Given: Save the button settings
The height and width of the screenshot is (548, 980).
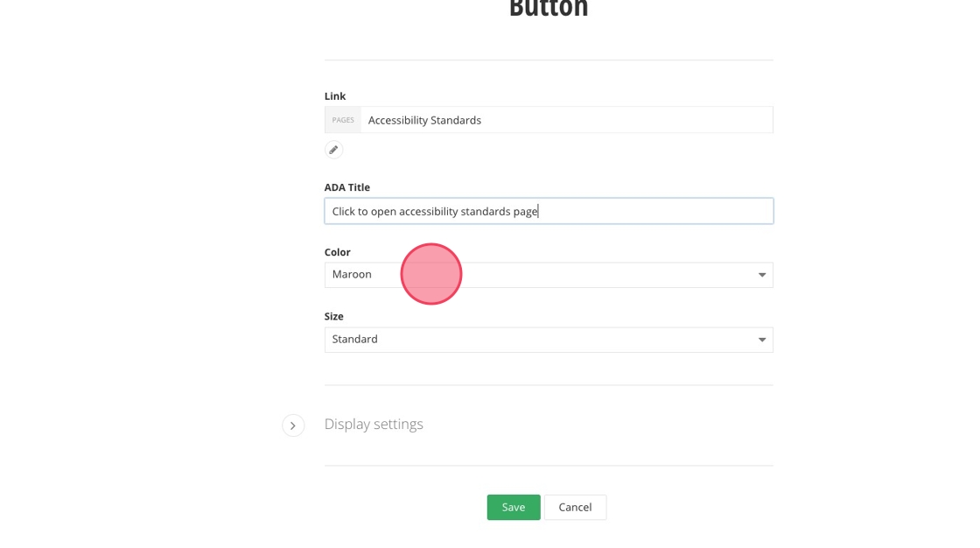Looking at the screenshot, I should pyautogui.click(x=513, y=507).
